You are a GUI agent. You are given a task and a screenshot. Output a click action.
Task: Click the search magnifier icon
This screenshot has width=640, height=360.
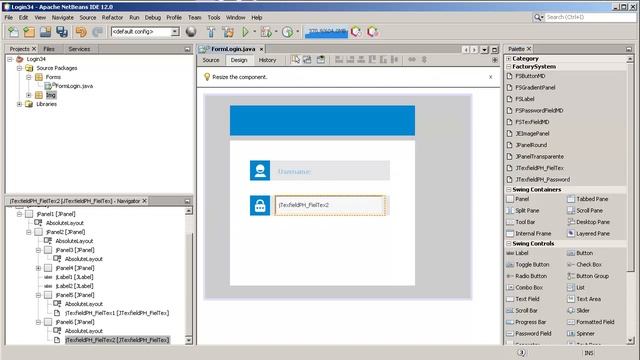[x=538, y=17]
